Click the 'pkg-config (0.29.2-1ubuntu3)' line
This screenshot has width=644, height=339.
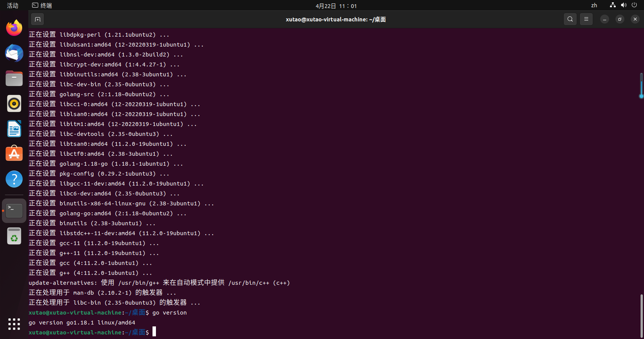pyautogui.click(x=99, y=173)
